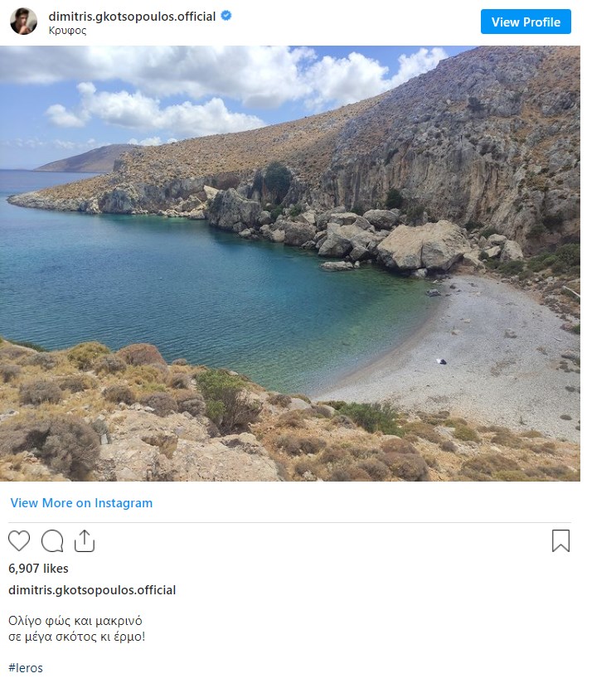Viewport: 616px width, 683px height.
Task: View the 6,907 likes list
Action: click(38, 568)
